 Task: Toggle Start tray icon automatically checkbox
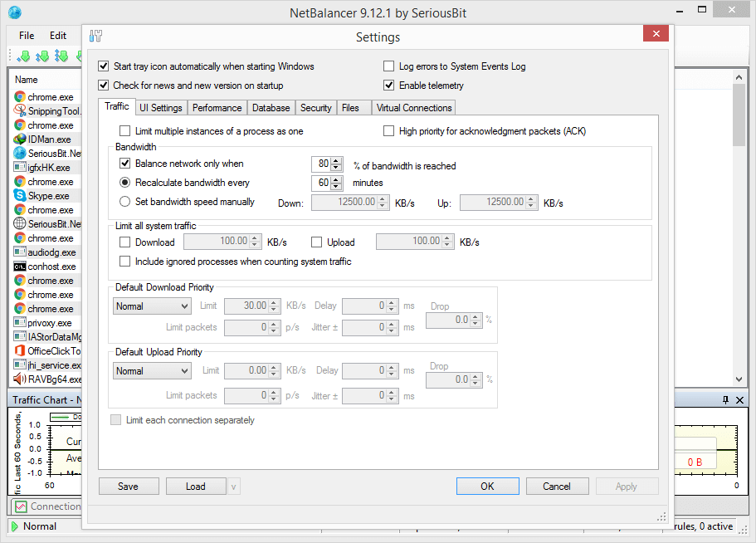point(103,66)
